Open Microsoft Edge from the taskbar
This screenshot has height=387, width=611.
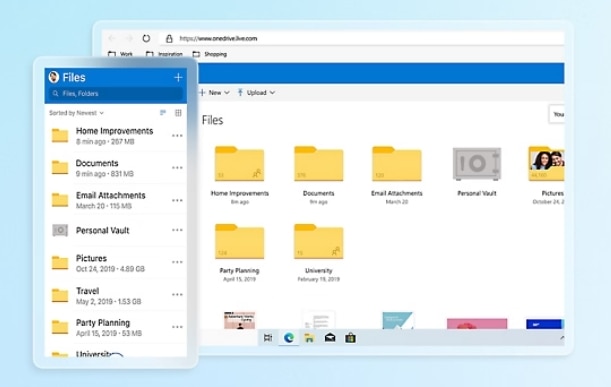289,338
